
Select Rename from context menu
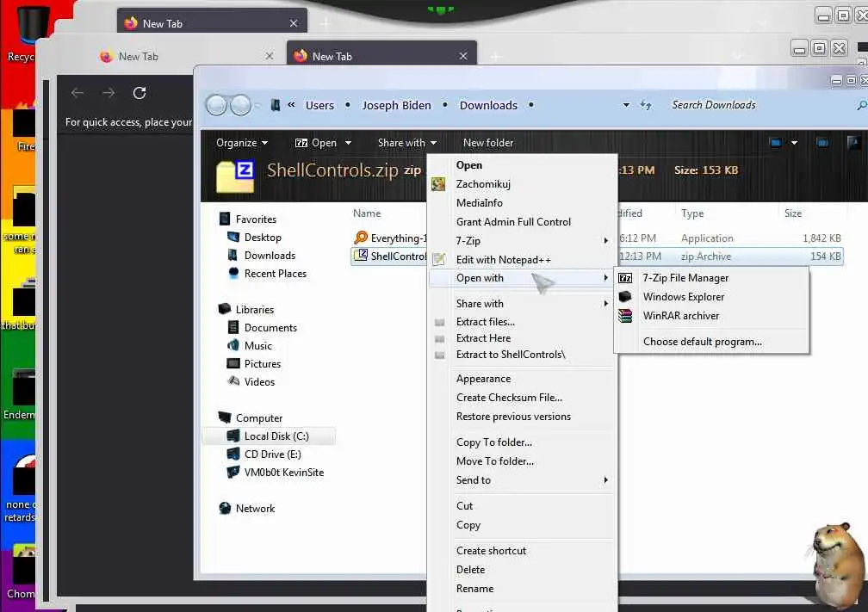pyautogui.click(x=474, y=588)
